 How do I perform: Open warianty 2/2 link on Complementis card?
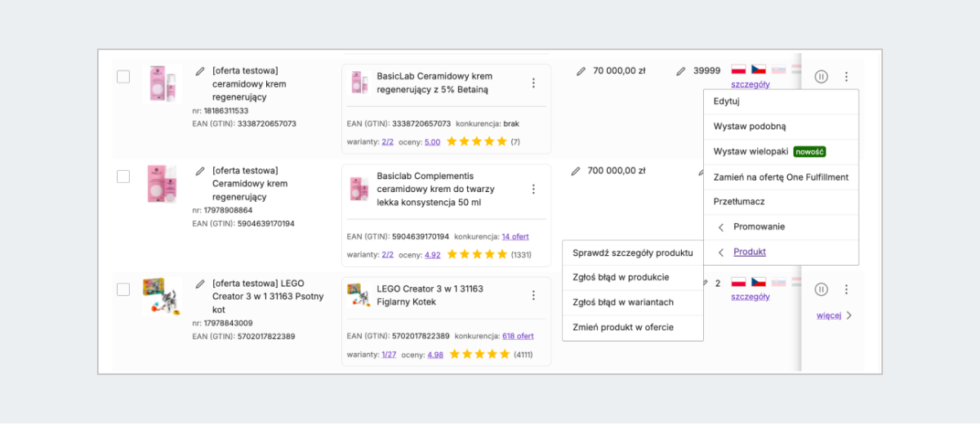388,254
